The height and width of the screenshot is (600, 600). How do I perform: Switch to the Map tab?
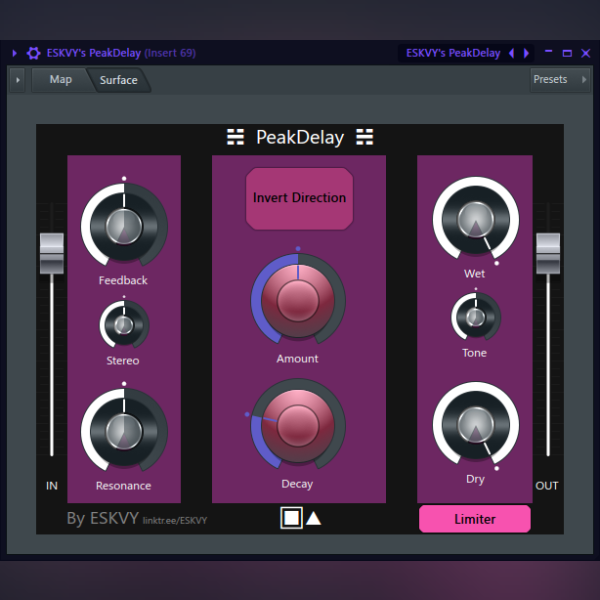(x=60, y=80)
